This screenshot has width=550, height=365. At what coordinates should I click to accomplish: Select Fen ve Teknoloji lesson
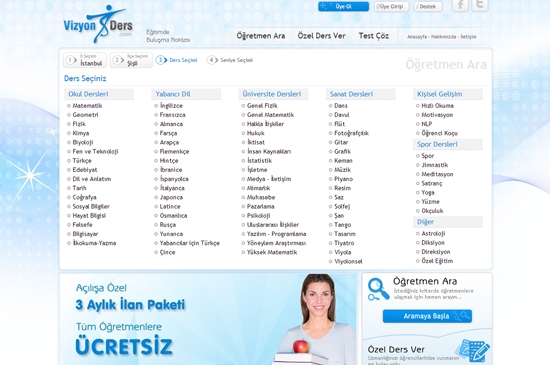[95, 151]
